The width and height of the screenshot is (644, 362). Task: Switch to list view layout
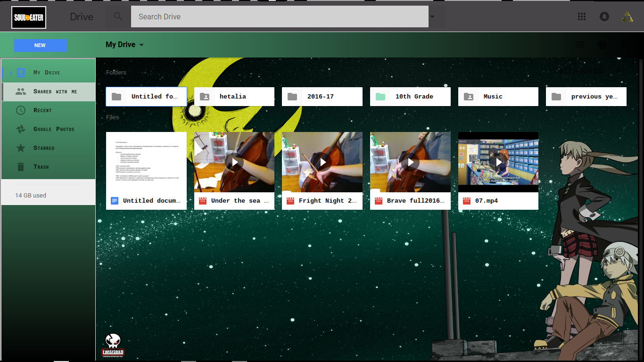pos(580,45)
